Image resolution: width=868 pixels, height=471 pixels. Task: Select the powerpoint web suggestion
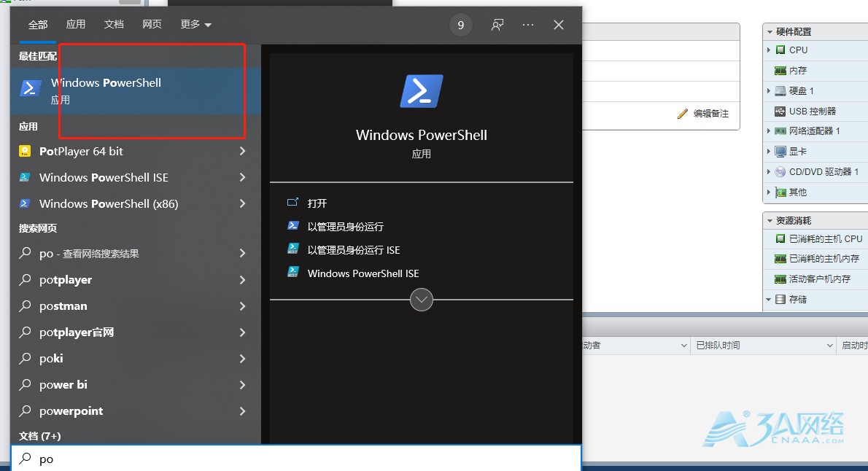click(x=136, y=410)
